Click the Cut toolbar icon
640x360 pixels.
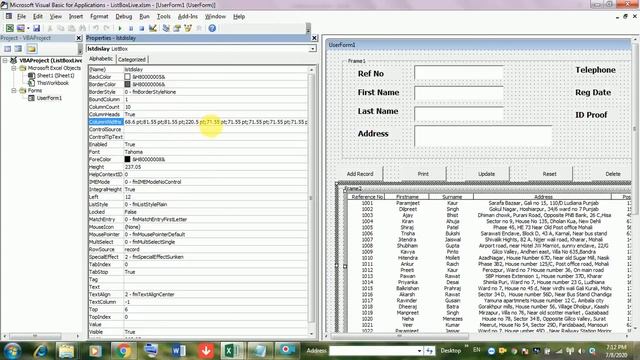pyautogui.click(x=50, y=28)
